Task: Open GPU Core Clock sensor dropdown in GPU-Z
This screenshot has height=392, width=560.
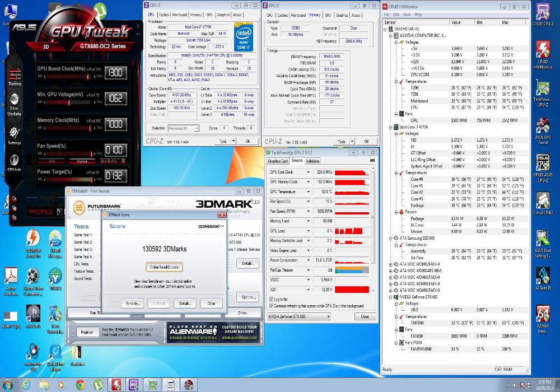Action: coord(308,172)
